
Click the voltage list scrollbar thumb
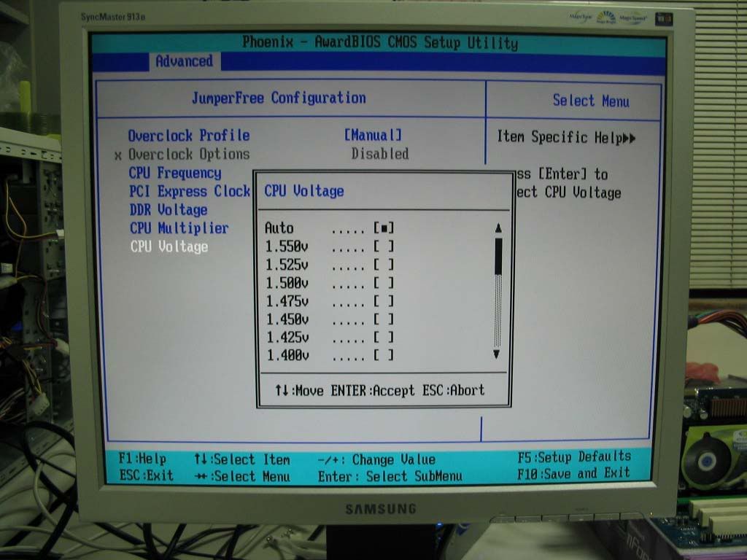pyautogui.click(x=498, y=257)
